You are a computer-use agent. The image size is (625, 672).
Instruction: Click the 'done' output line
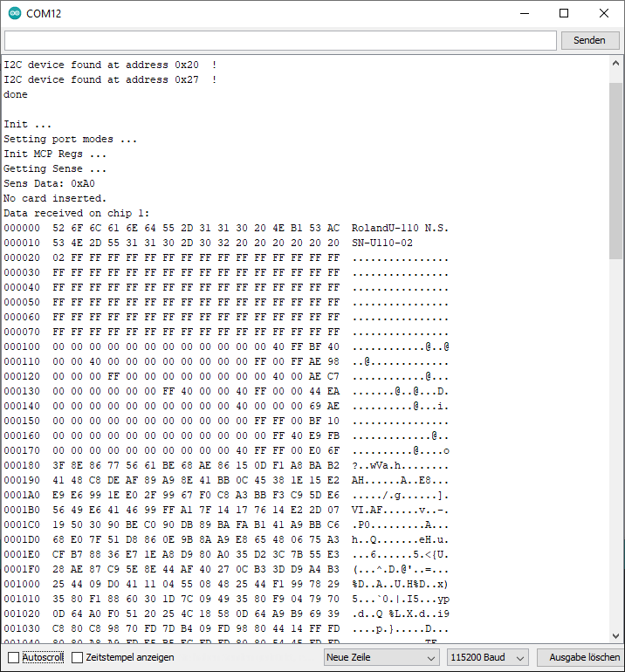point(16,94)
